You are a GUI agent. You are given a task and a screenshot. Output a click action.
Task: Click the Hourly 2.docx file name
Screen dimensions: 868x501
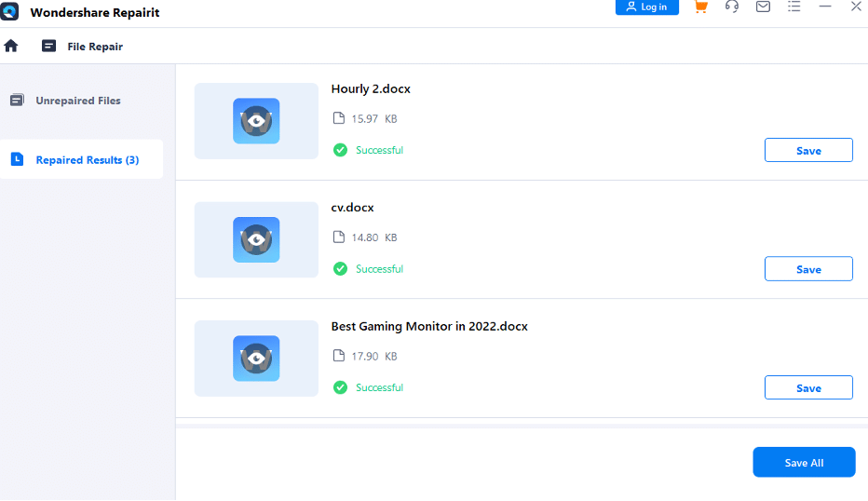(371, 89)
